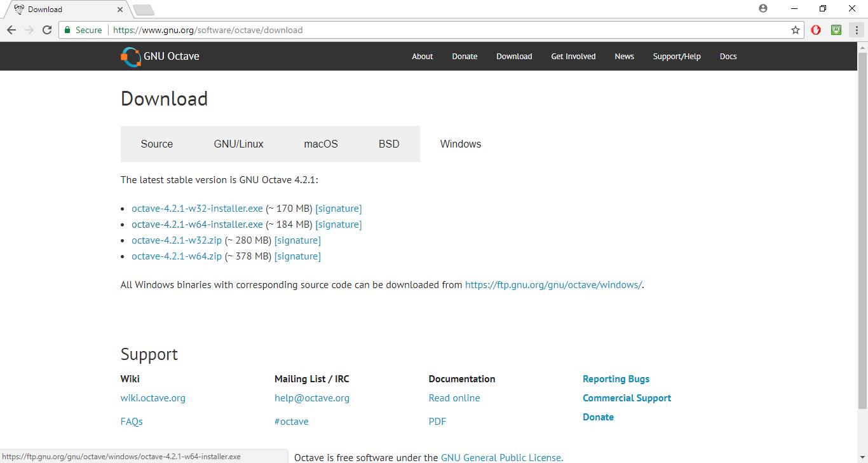Click the user profile icon in title bar
The height and width of the screenshot is (463, 868).
point(763,9)
